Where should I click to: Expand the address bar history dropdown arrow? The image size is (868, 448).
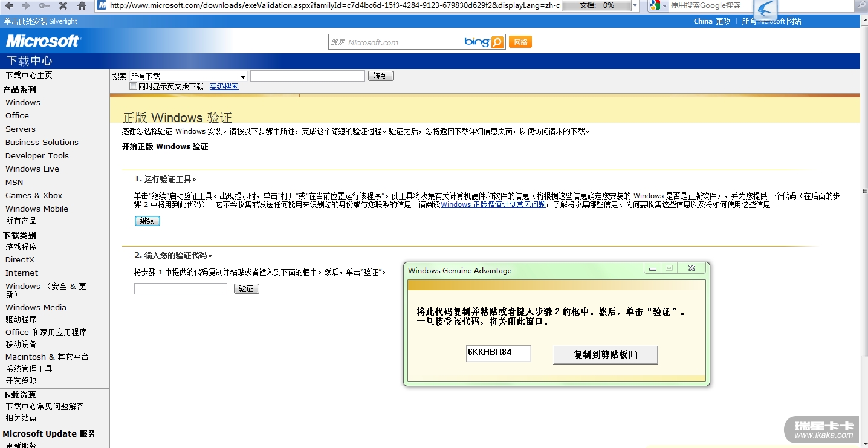click(635, 5)
